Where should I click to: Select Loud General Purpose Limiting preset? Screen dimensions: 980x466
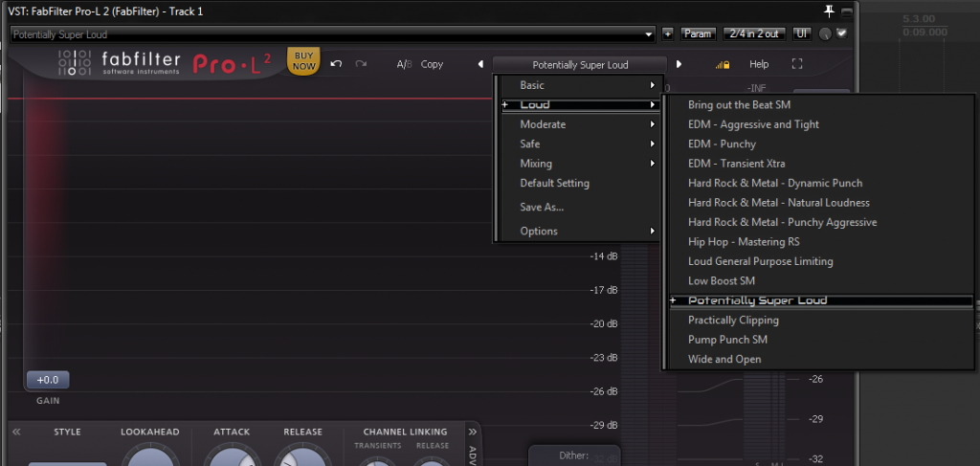point(820,261)
